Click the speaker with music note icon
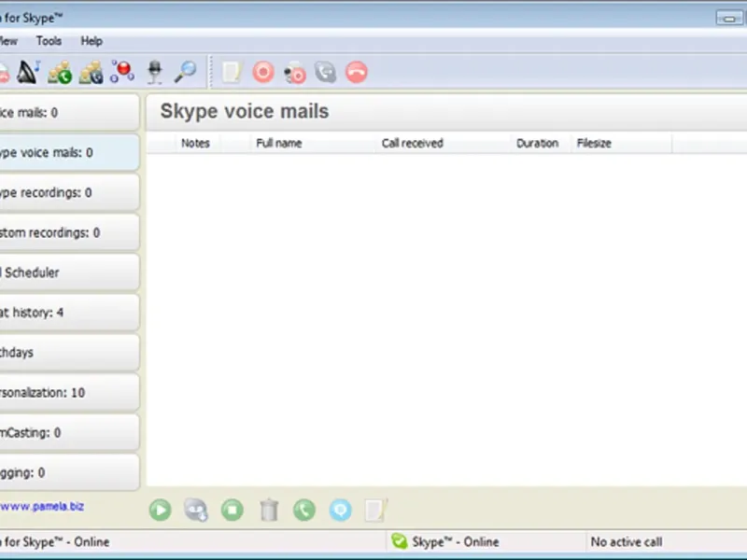The height and width of the screenshot is (560, 747). [x=29, y=73]
